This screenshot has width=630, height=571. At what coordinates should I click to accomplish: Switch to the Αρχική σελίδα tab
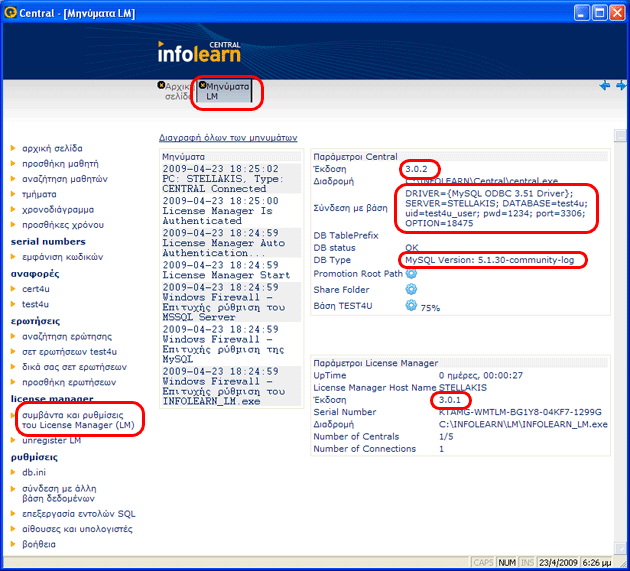click(177, 91)
